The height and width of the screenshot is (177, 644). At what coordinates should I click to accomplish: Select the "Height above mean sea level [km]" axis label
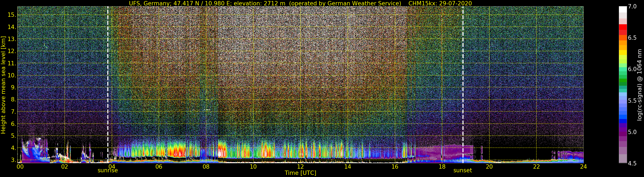click(3, 85)
